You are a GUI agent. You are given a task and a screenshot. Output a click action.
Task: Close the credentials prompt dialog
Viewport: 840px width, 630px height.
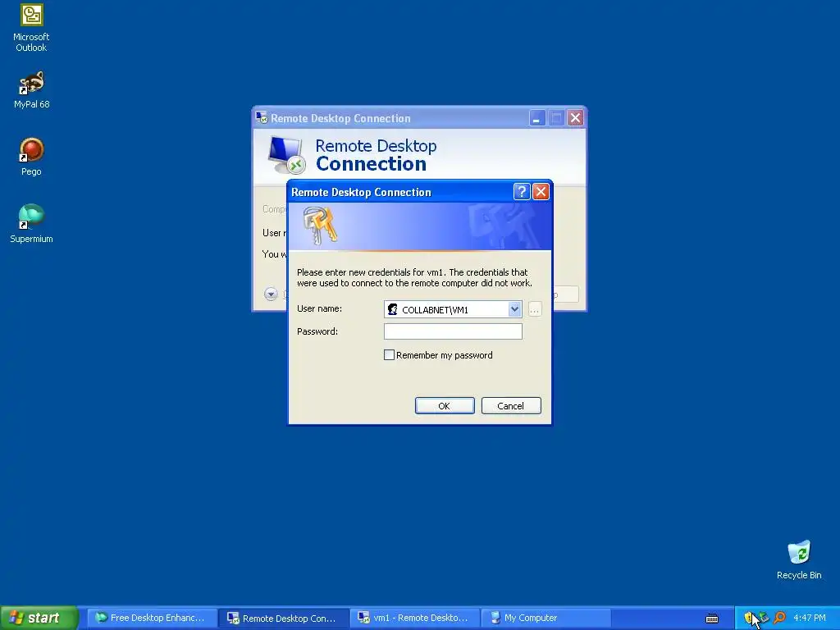[x=541, y=192]
